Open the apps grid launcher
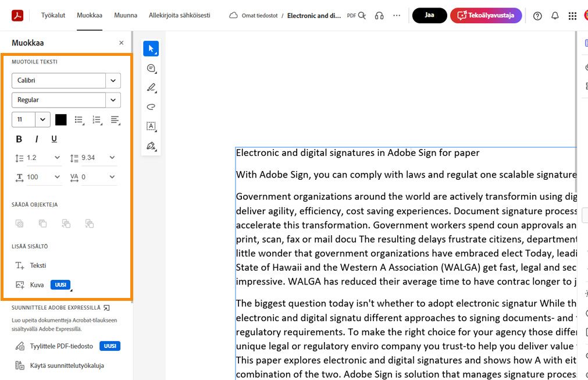Screen dimensions: 588x380 [x=572, y=16]
